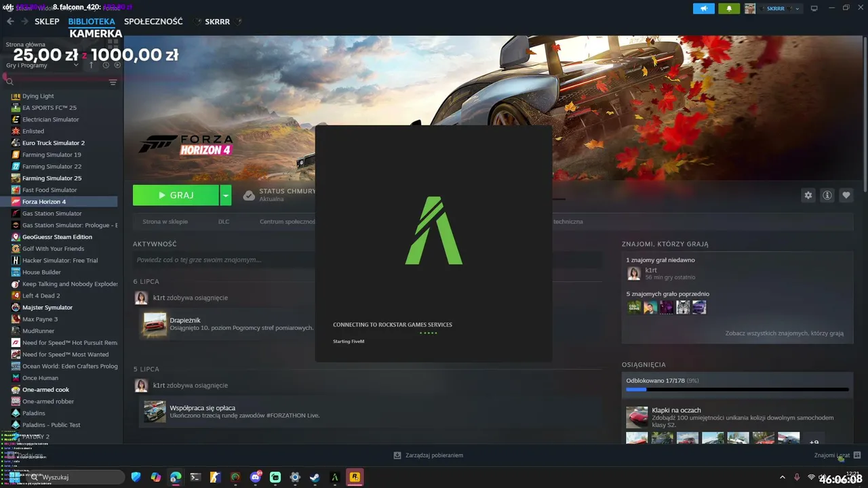This screenshot has height=488, width=868.
Task: Open Forza Horizon 4 settings gear
Action: [x=808, y=195]
